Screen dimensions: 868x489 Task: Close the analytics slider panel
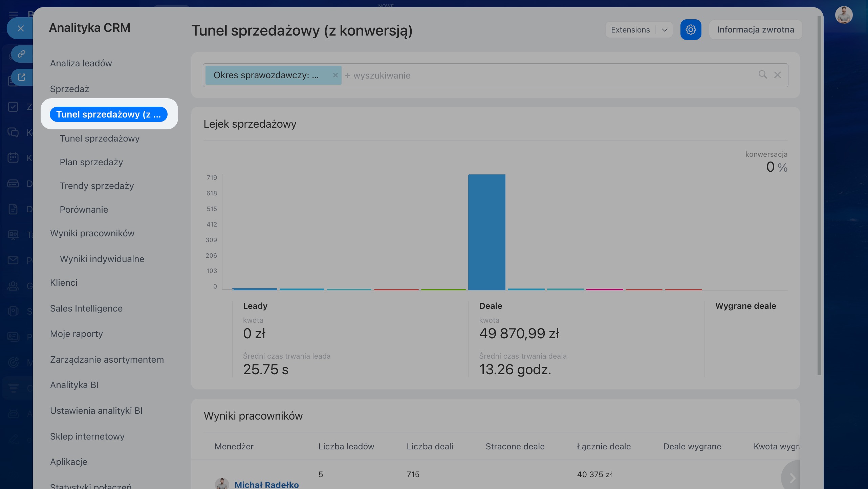(x=21, y=28)
